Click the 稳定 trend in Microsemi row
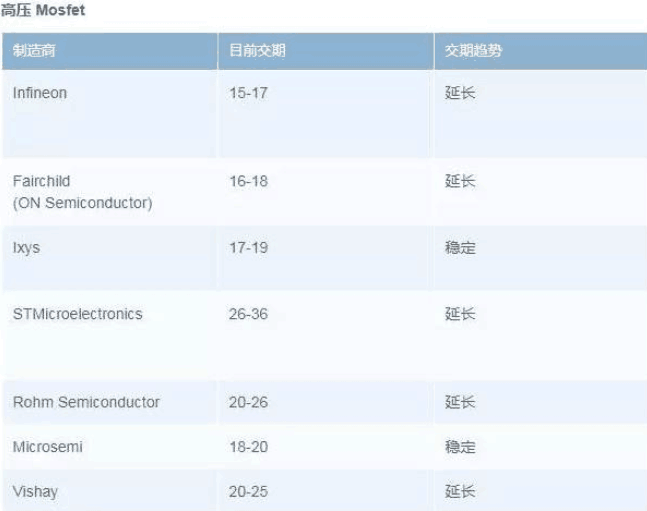647x511 pixels. (x=460, y=447)
